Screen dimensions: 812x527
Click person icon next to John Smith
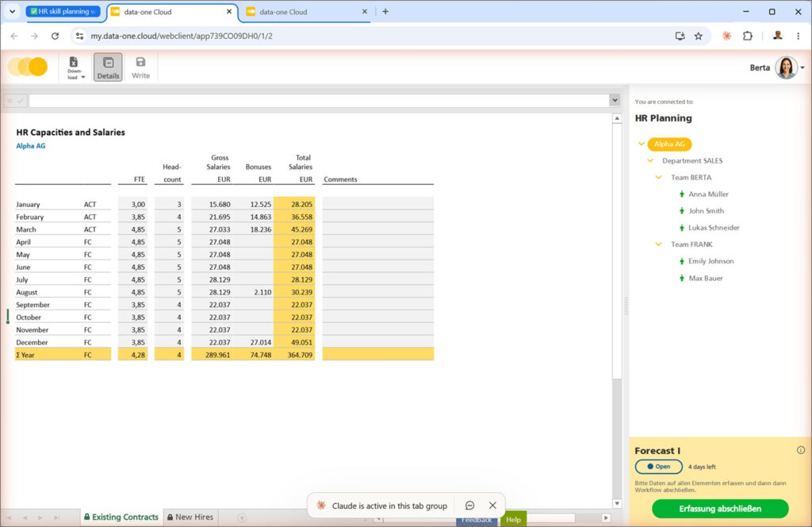point(681,211)
